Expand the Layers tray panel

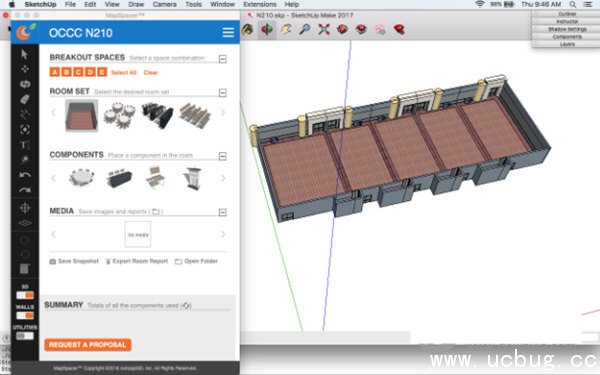[x=566, y=44]
